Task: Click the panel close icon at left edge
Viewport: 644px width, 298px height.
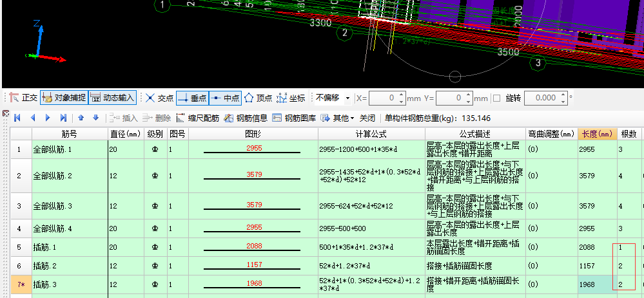Action: (x=5, y=113)
